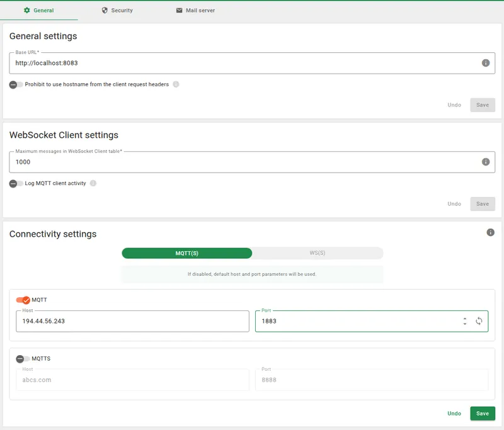This screenshot has width=504, height=430.
Task: Click Save in WebSocket Client settings
Action: (x=482, y=204)
